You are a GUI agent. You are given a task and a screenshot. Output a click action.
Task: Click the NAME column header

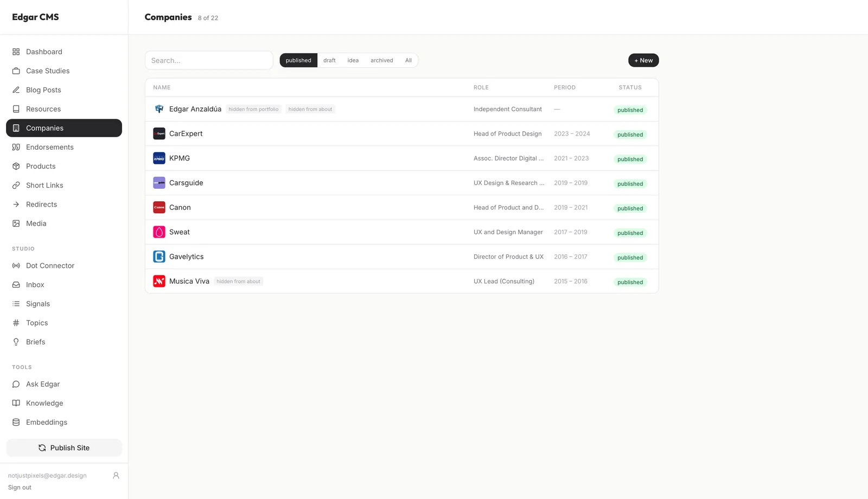162,87
